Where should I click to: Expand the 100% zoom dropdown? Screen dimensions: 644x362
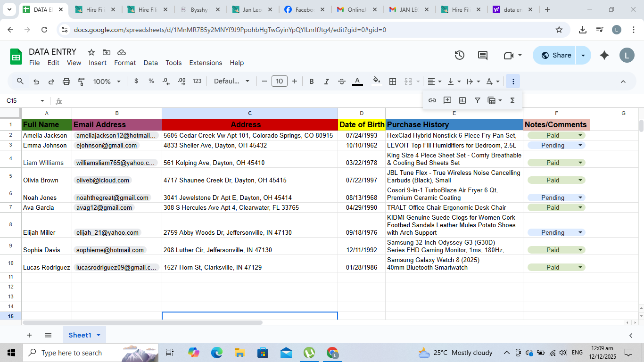pyautogui.click(x=107, y=82)
